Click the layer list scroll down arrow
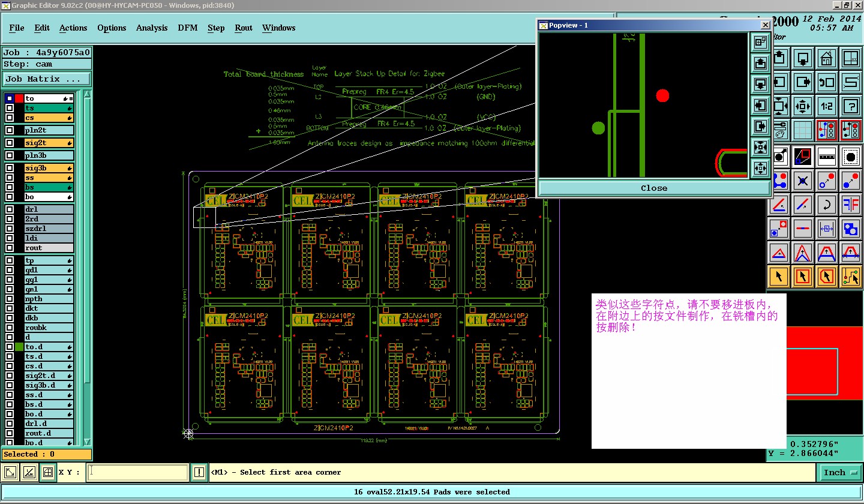The height and width of the screenshot is (504, 864). [88, 441]
